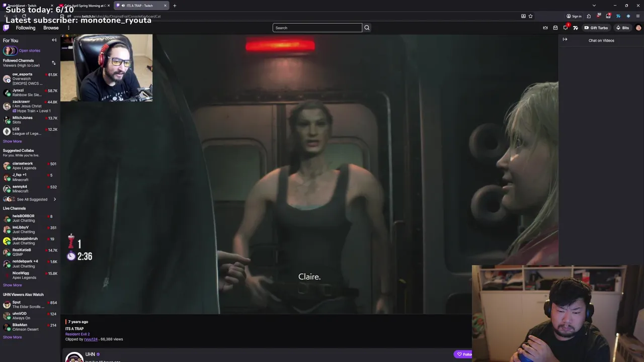Open UHN channel name link

tap(90, 354)
